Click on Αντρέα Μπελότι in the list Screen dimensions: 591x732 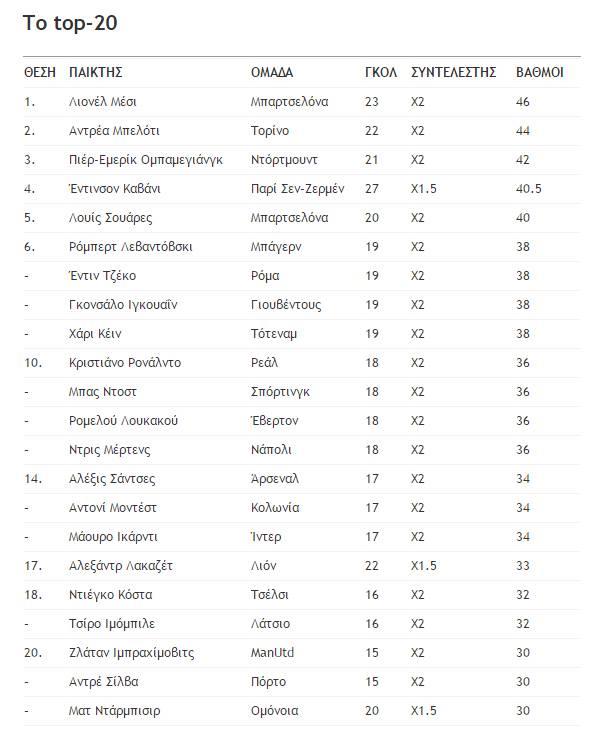pyautogui.click(x=114, y=131)
